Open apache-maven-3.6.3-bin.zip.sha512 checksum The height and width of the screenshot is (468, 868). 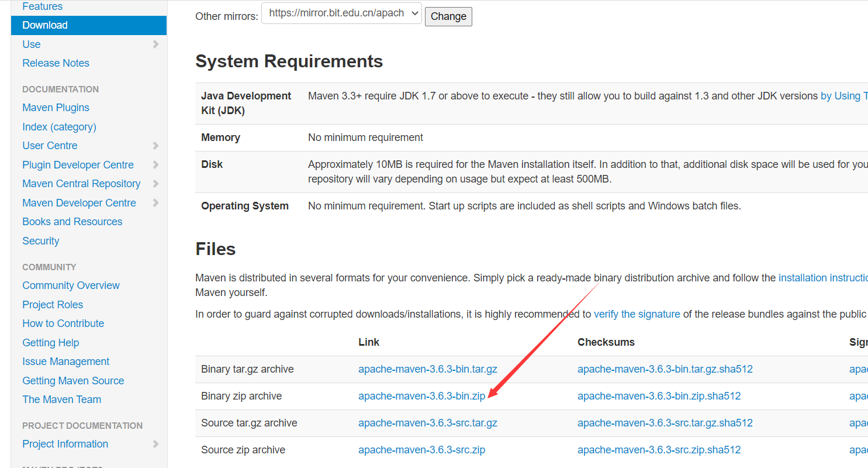point(659,396)
